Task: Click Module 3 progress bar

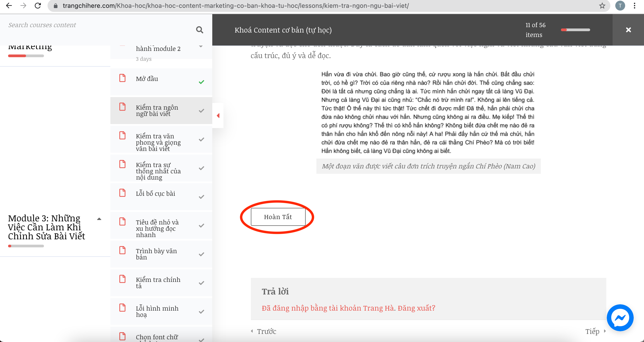Action: [x=26, y=246]
